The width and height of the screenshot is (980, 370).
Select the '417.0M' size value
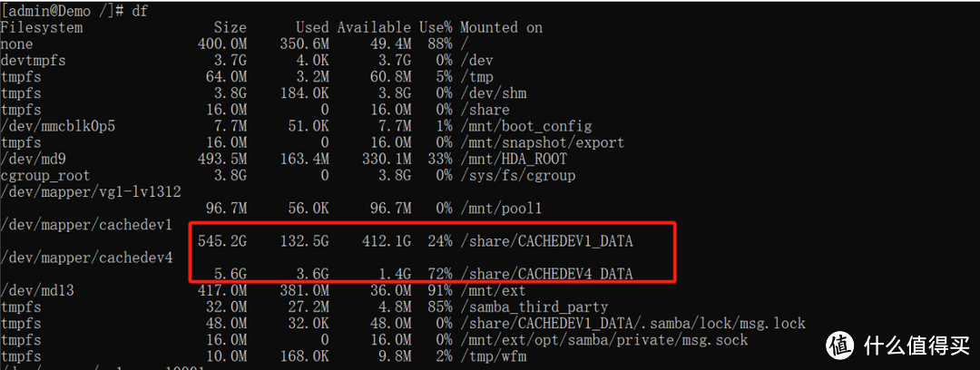pos(222,290)
